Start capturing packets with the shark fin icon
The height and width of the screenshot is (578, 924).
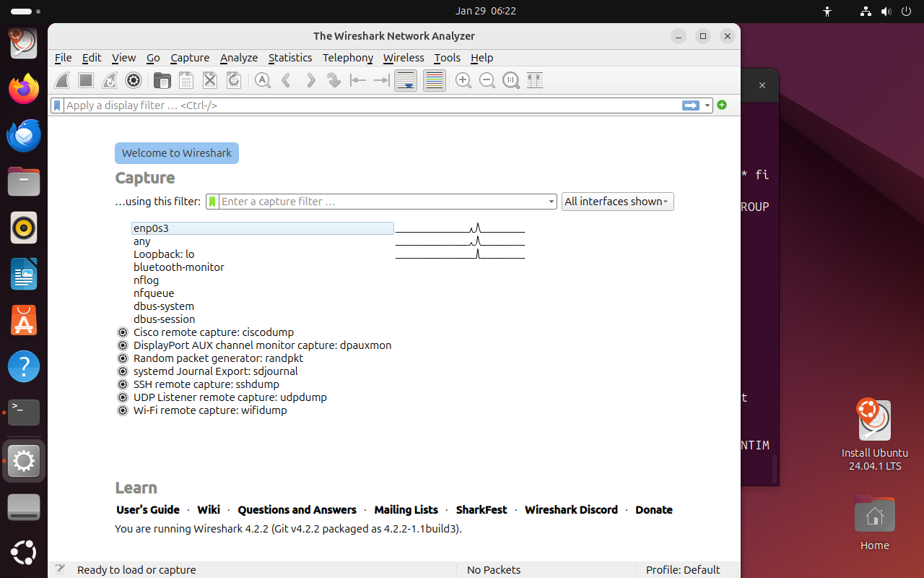63,80
